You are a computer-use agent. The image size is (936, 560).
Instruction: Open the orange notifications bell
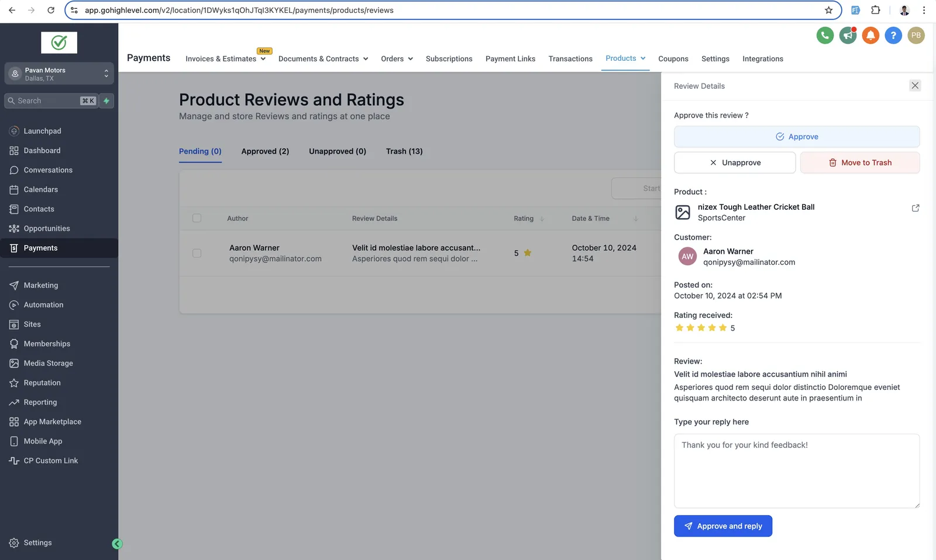tap(870, 36)
